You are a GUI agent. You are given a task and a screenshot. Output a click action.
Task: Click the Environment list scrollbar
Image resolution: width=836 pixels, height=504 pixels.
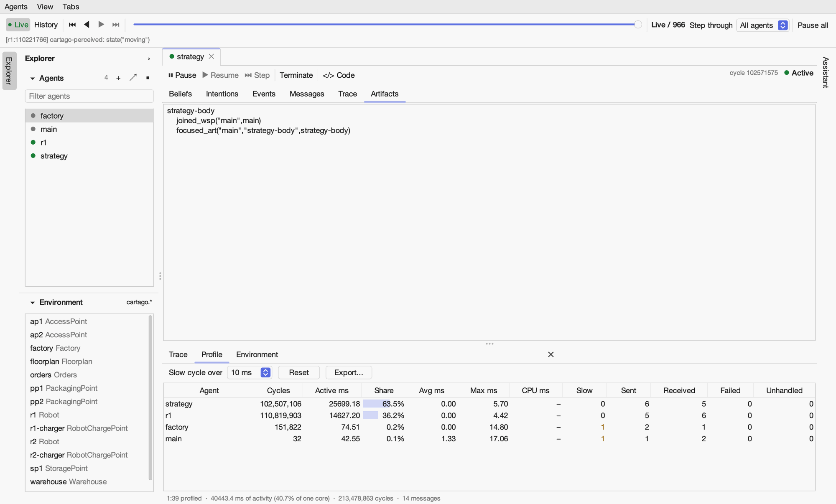150,397
